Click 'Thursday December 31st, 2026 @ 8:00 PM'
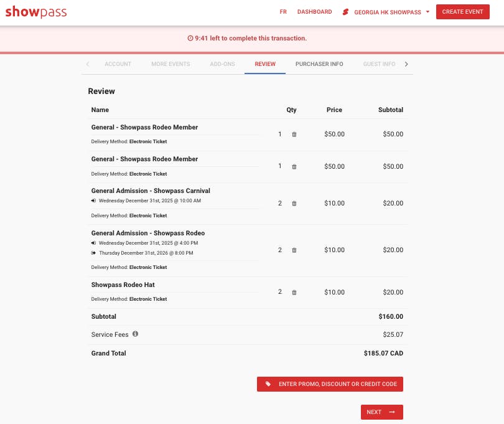 click(x=146, y=253)
